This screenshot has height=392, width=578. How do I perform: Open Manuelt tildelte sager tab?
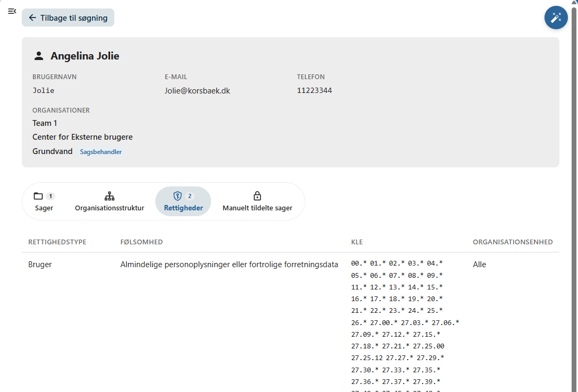(257, 201)
